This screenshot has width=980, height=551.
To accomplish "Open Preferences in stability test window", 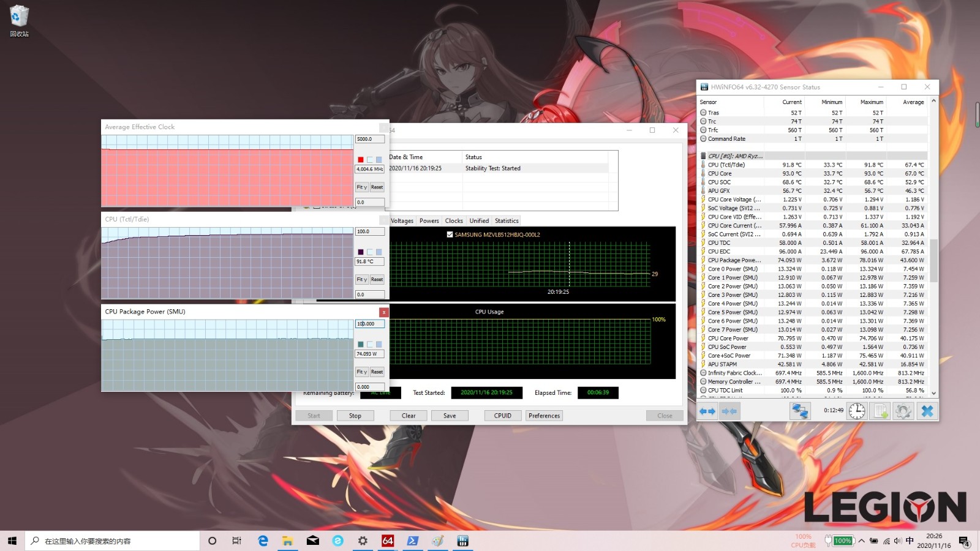I will coord(544,416).
